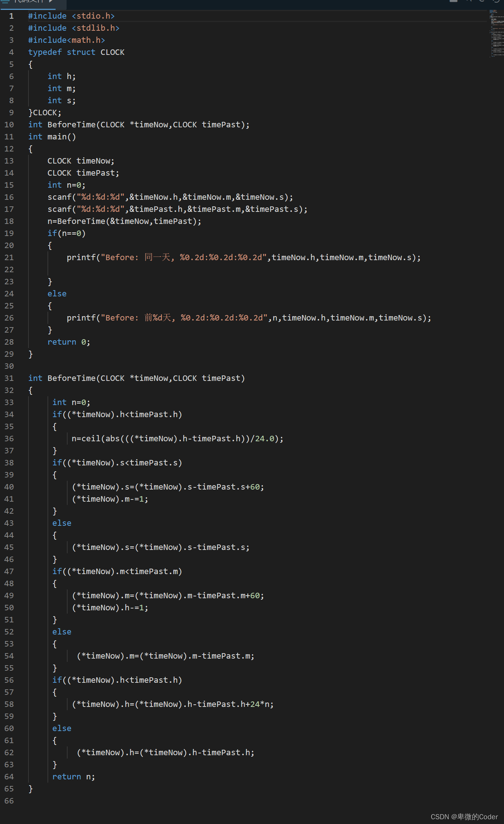This screenshot has width=504, height=824.
Task: Click the 'if(n==0)' condition
Action: tap(66, 233)
